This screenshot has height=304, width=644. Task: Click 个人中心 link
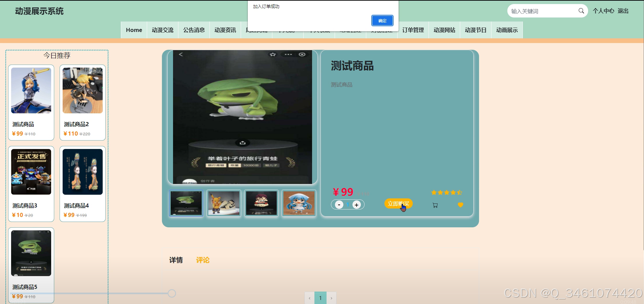[603, 11]
